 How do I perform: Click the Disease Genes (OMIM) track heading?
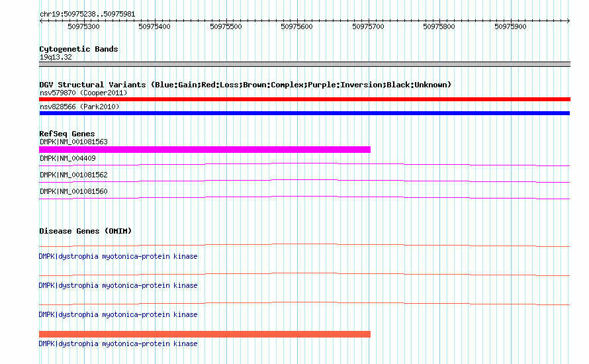tap(85, 231)
